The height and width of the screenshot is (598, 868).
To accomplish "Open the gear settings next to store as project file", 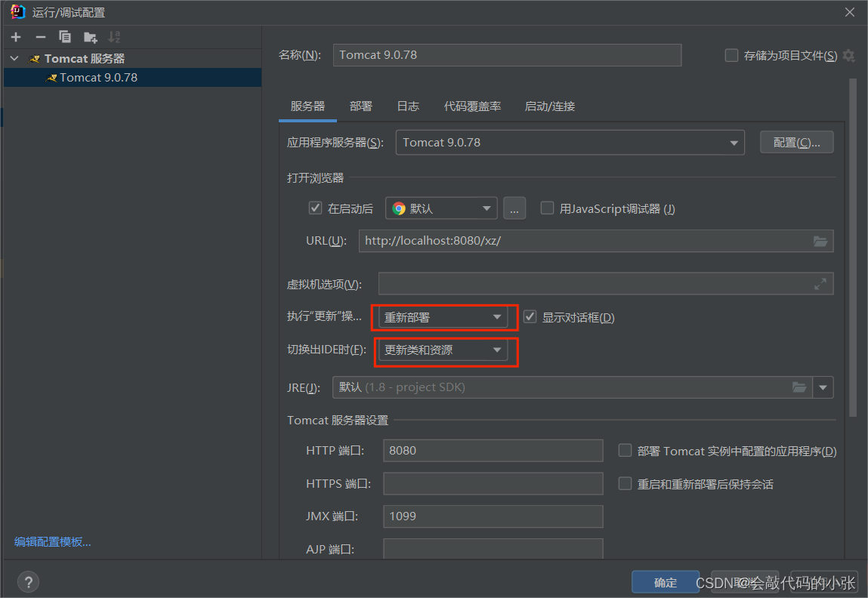I will pyautogui.click(x=848, y=55).
